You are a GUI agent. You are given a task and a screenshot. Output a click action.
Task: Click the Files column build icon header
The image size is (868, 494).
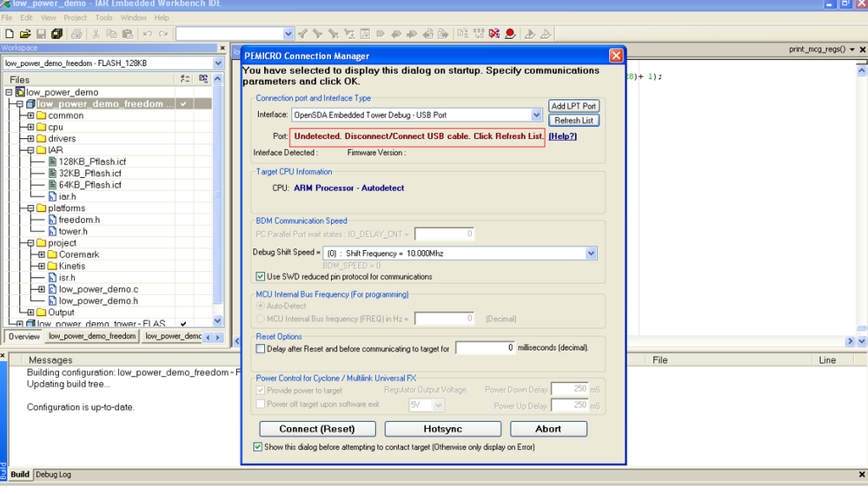203,79
